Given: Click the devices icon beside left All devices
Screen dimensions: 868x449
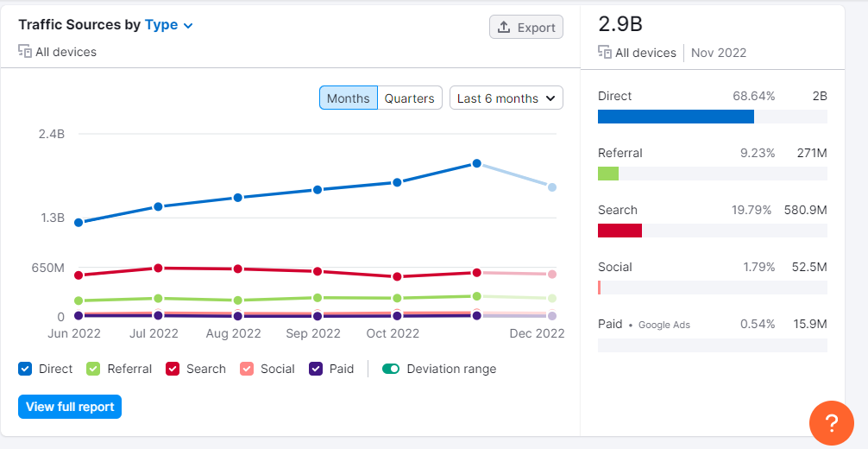Looking at the screenshot, I should pyautogui.click(x=25, y=52).
